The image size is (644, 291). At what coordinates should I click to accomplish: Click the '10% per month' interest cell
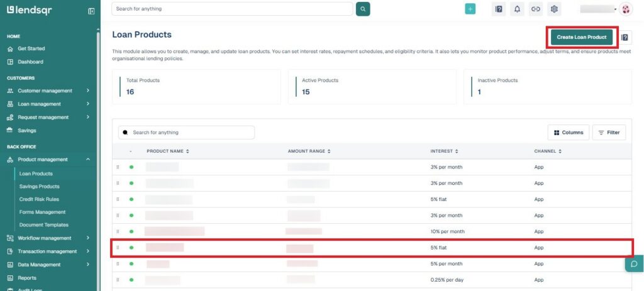coord(447,231)
